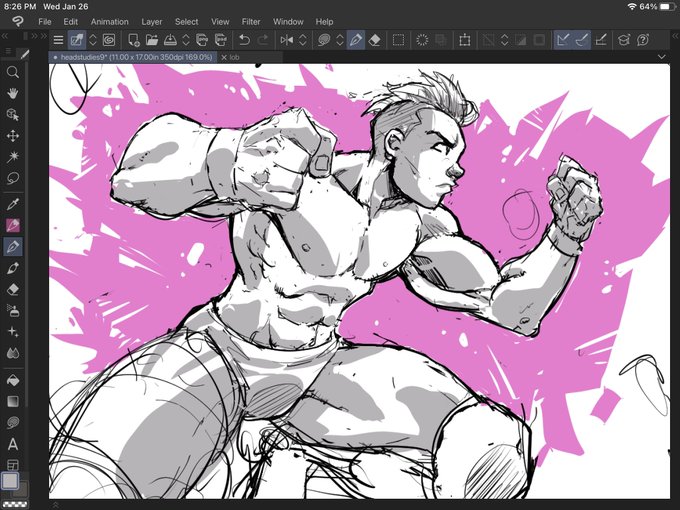Toggle Snap to Grid
This screenshot has width=680, height=510.
point(601,40)
